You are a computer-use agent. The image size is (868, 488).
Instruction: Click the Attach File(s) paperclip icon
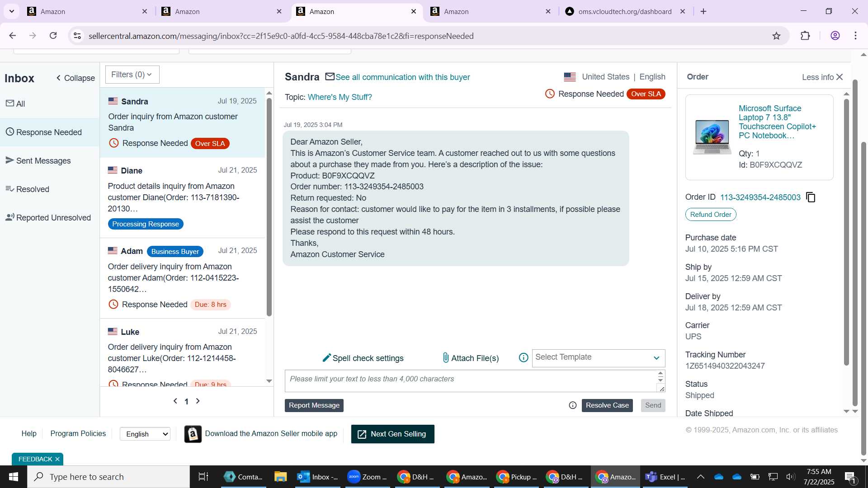click(446, 358)
